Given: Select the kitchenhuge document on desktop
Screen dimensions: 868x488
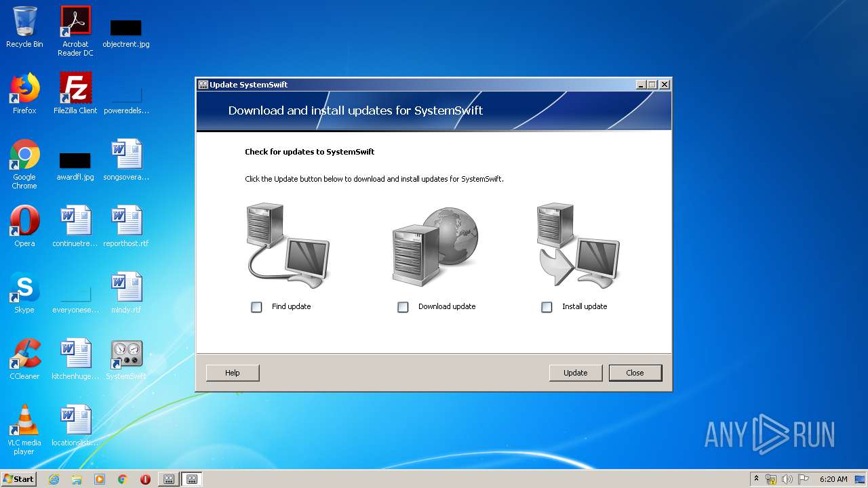Looking at the screenshot, I should click(x=75, y=359).
